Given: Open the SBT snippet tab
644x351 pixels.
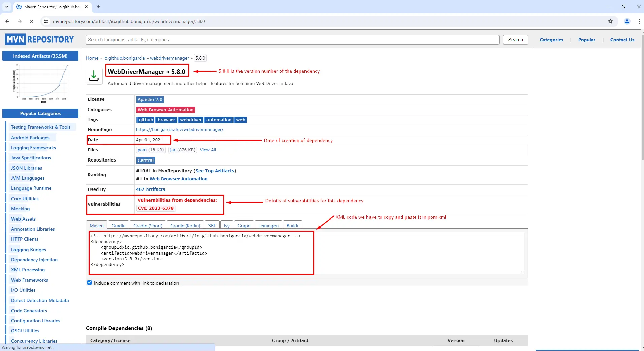Looking at the screenshot, I should click(212, 226).
